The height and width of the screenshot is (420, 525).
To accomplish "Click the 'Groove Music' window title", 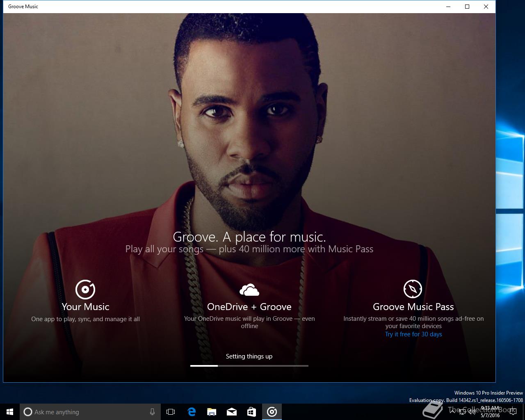I will pos(23,7).
